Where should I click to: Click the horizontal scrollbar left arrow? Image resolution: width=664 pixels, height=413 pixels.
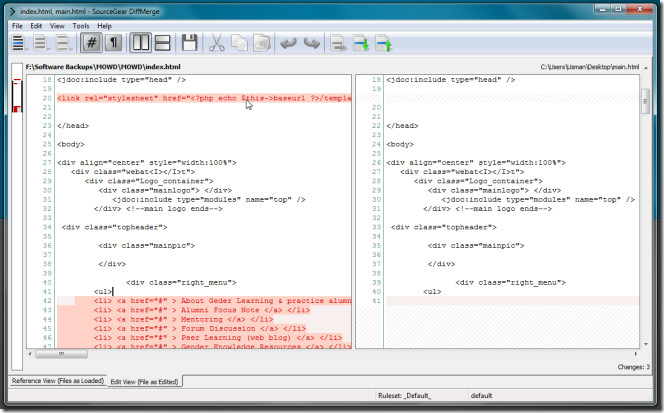point(30,354)
